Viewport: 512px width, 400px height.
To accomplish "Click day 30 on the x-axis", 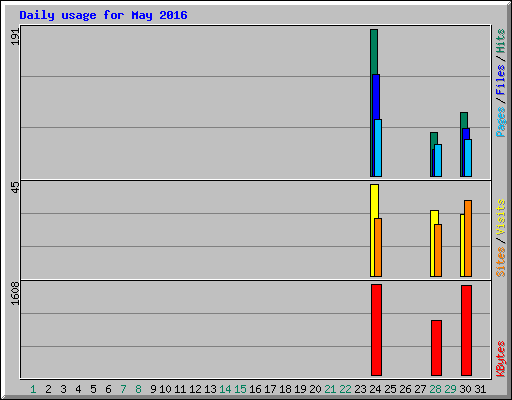I will [x=465, y=389].
